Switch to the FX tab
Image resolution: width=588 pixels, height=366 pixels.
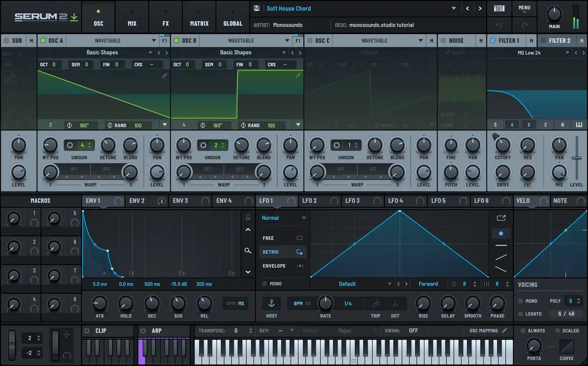(x=165, y=17)
